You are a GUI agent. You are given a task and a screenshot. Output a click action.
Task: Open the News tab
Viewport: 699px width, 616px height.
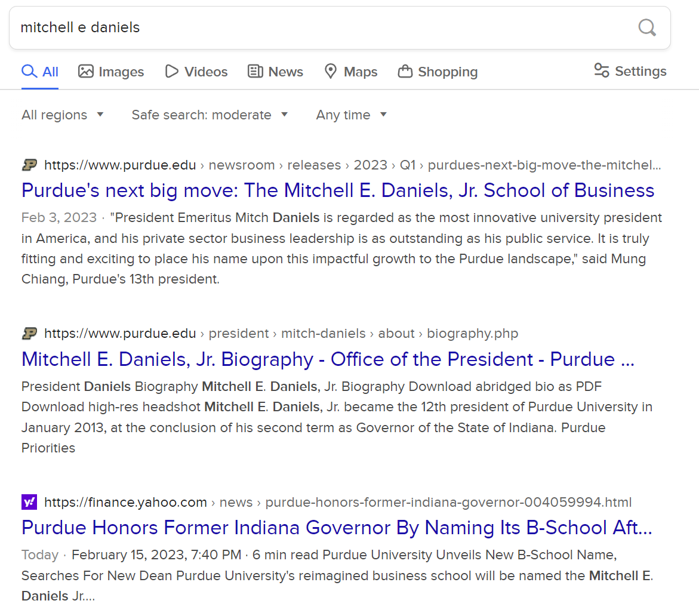click(x=275, y=72)
